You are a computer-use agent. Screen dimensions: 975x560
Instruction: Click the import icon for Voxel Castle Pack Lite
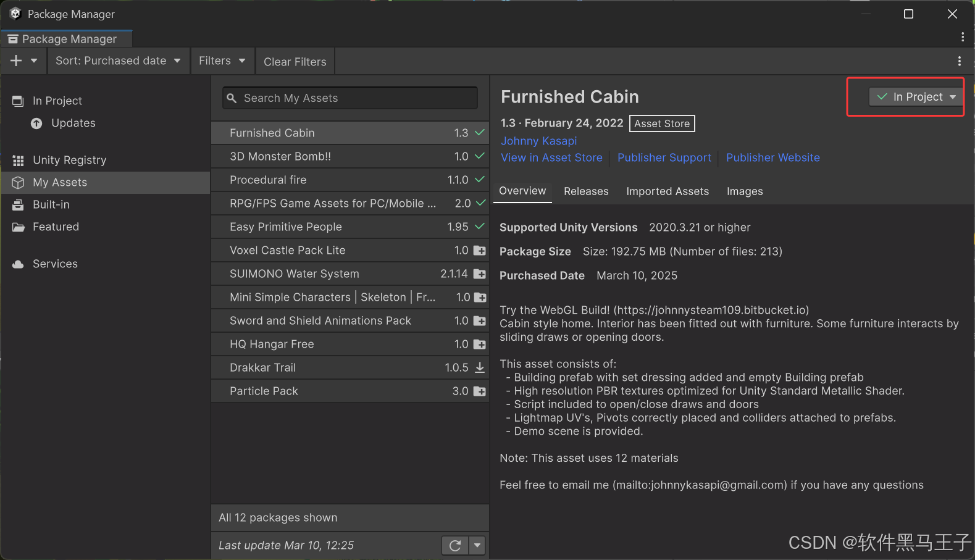click(480, 250)
